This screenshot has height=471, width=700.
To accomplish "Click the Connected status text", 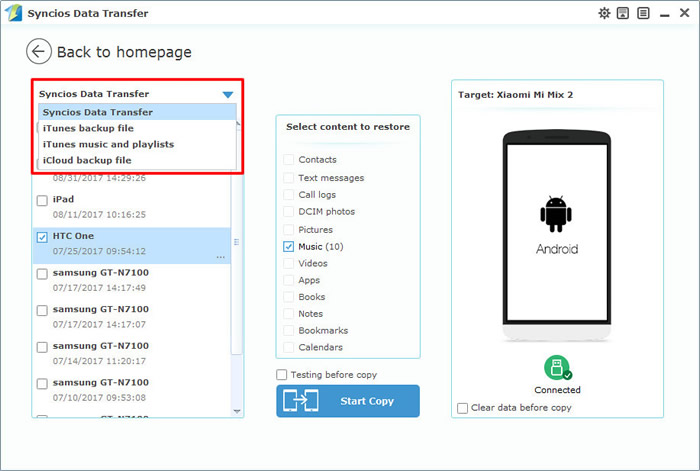I will [x=557, y=390].
